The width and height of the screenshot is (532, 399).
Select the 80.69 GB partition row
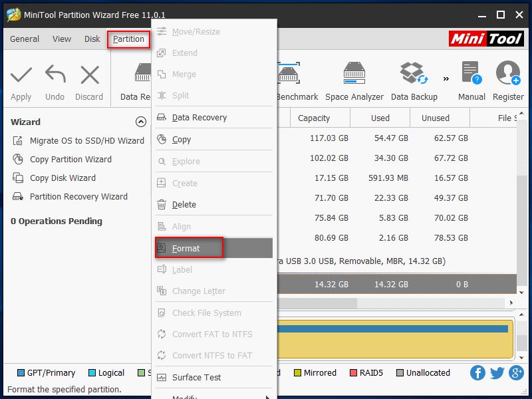397,238
